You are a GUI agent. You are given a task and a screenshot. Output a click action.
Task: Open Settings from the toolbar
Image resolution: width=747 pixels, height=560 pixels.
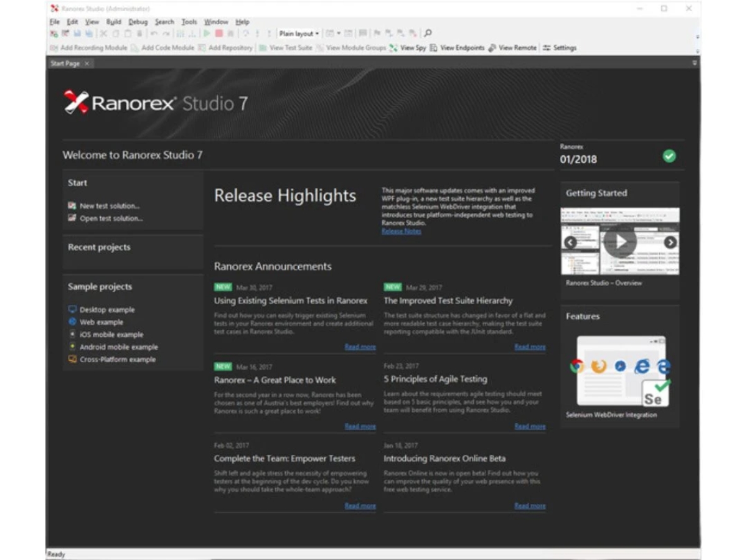(560, 48)
